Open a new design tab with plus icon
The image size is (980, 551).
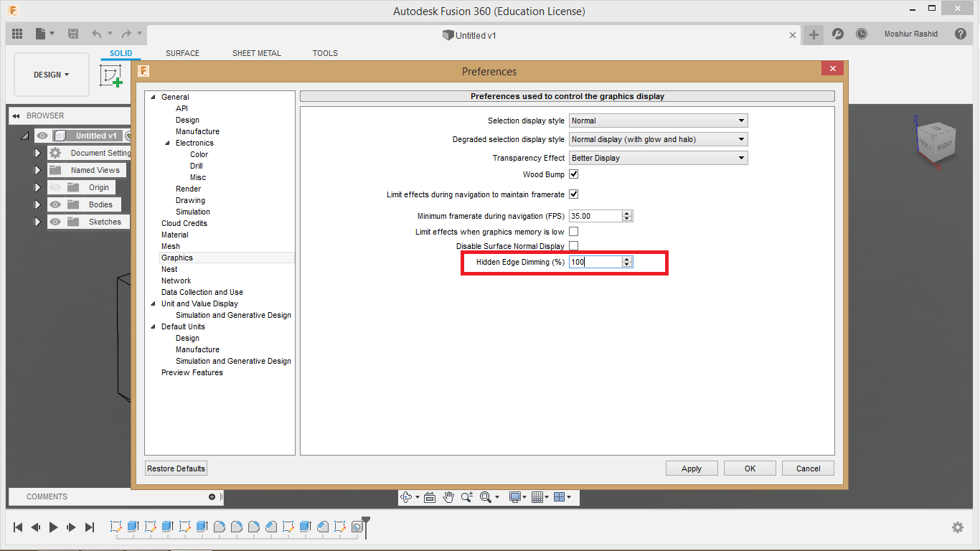pyautogui.click(x=814, y=34)
